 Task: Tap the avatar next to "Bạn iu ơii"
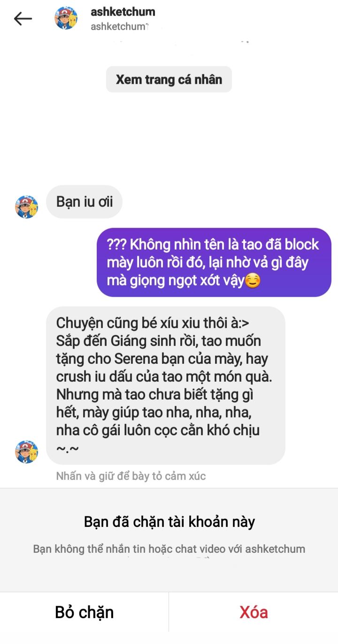tap(27, 207)
